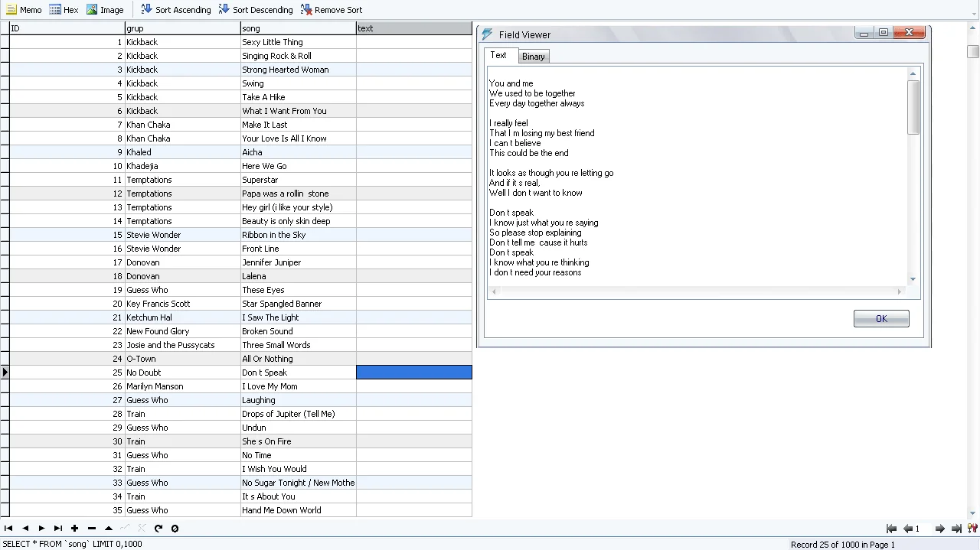Switch to Binary tab in Field Viewer
This screenshot has height=550, width=980.
[x=533, y=57]
